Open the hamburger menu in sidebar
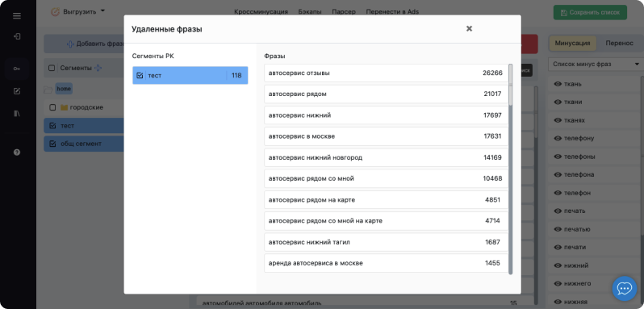644x309 pixels. 17,16
